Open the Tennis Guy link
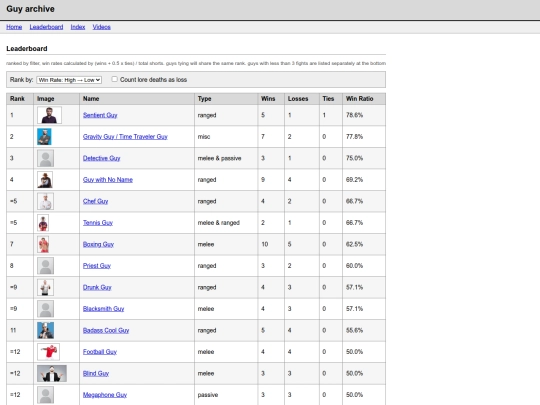The height and width of the screenshot is (405, 540). click(98, 223)
